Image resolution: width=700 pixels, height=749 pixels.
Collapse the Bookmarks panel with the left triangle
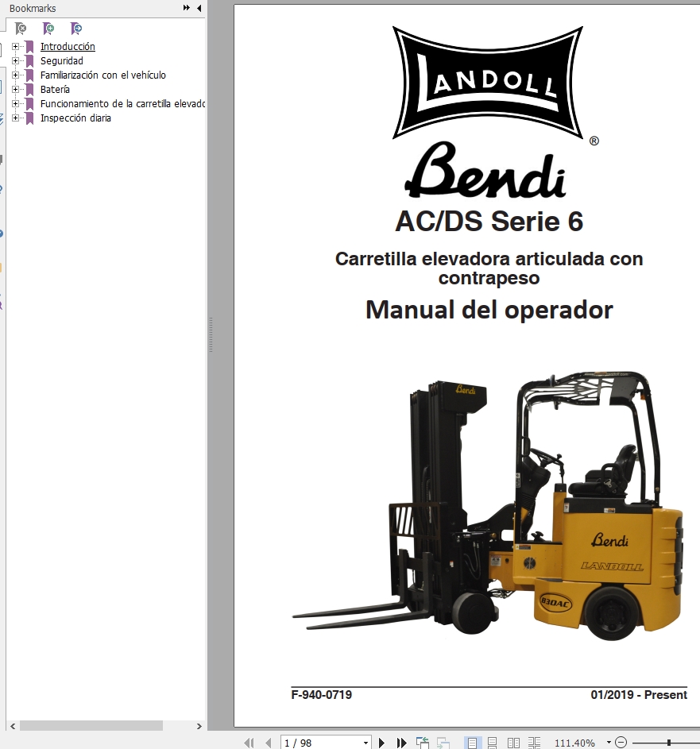[x=199, y=8]
